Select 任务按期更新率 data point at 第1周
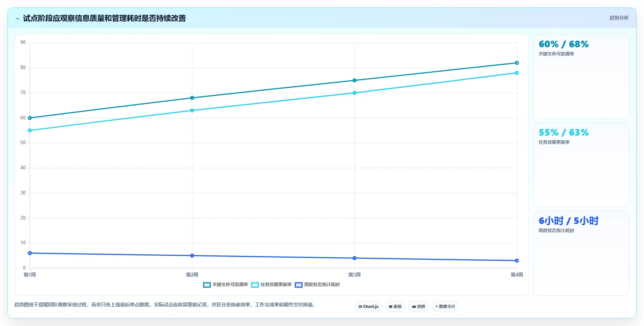 [30, 130]
